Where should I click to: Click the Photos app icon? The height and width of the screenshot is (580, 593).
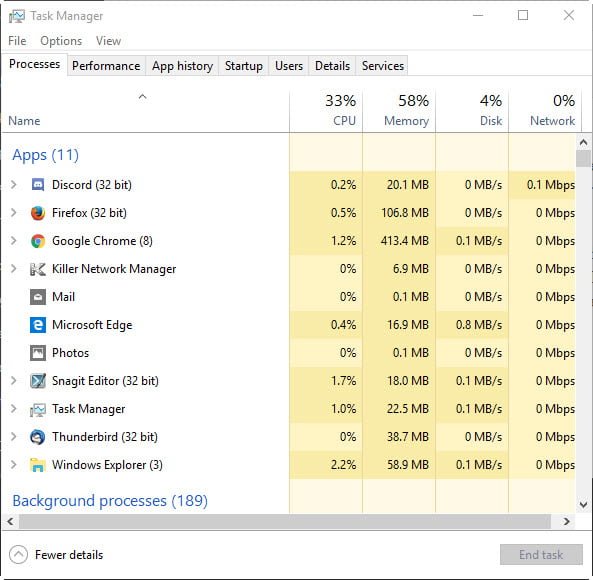[x=38, y=353]
